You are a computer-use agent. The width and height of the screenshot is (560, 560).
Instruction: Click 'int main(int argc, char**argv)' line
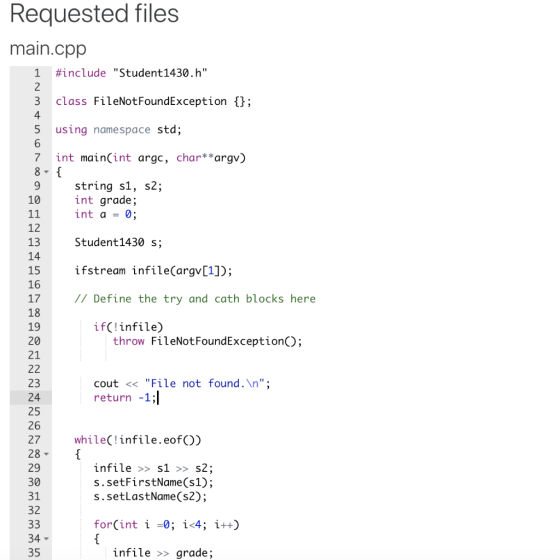point(151,158)
